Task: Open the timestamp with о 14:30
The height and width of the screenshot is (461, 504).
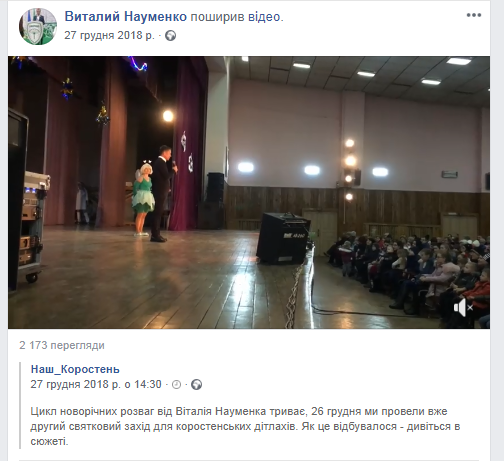Action: pyautogui.click(x=96, y=384)
